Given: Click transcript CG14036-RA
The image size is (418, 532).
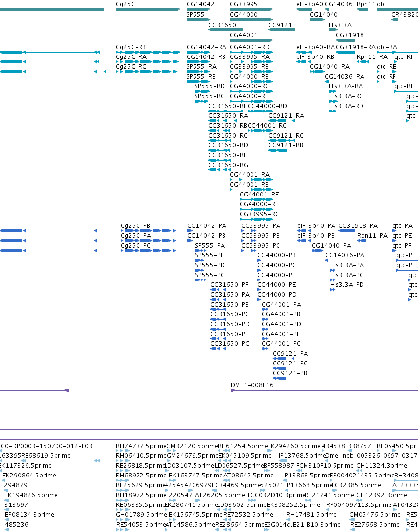Looking at the screenshot, I should [x=345, y=76].
